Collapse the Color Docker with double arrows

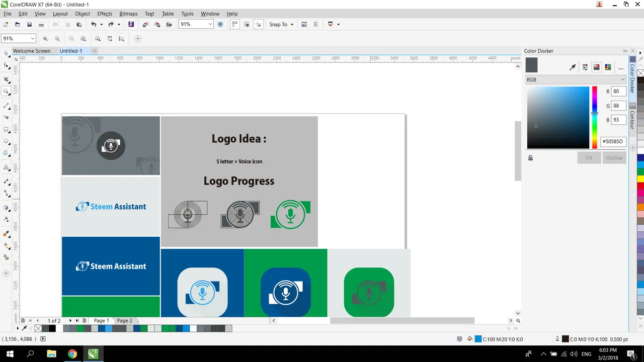[x=625, y=51]
